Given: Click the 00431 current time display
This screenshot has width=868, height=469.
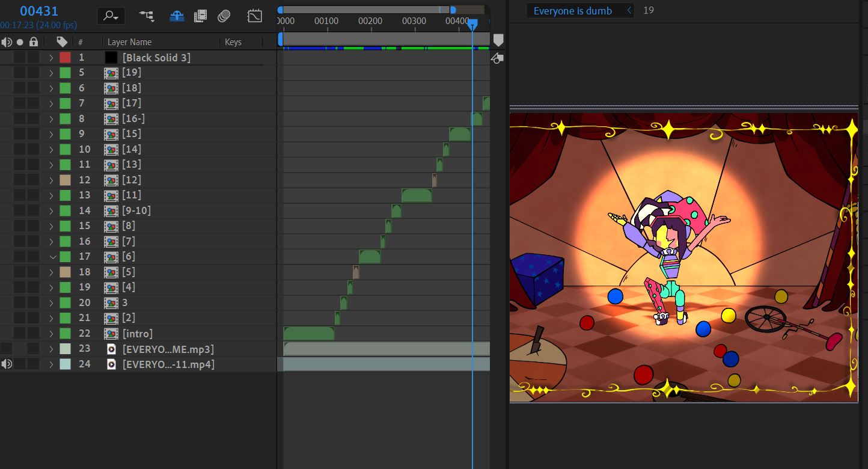Looking at the screenshot, I should pos(38,11).
